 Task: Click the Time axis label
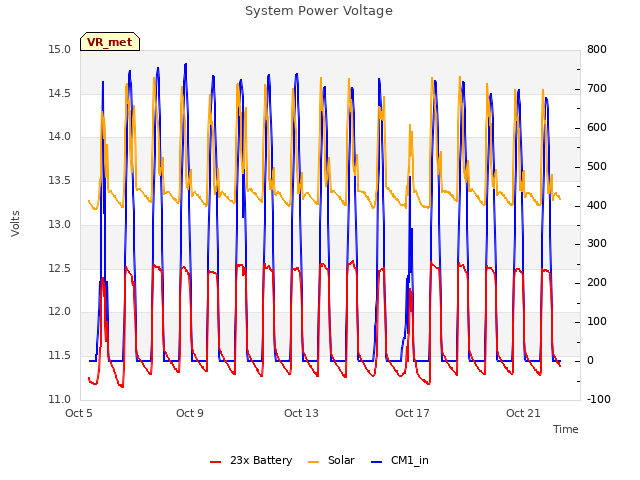click(565, 429)
